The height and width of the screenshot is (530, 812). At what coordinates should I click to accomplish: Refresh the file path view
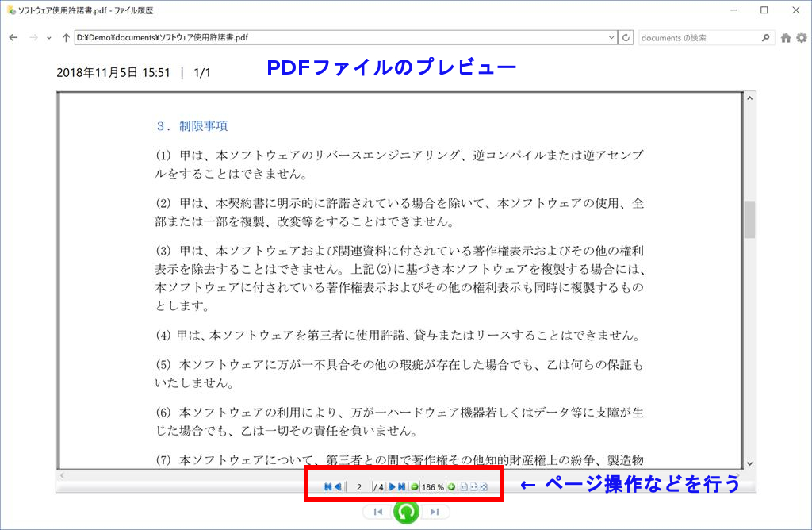(x=626, y=37)
